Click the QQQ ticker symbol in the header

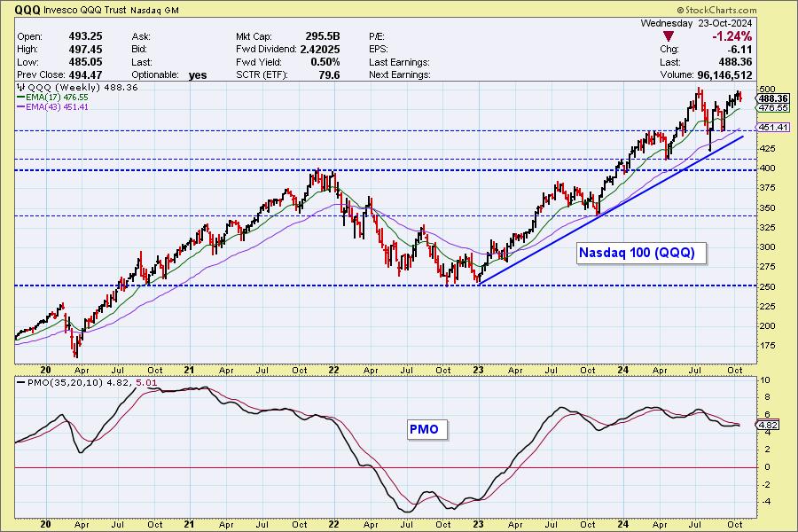[x=27, y=10]
